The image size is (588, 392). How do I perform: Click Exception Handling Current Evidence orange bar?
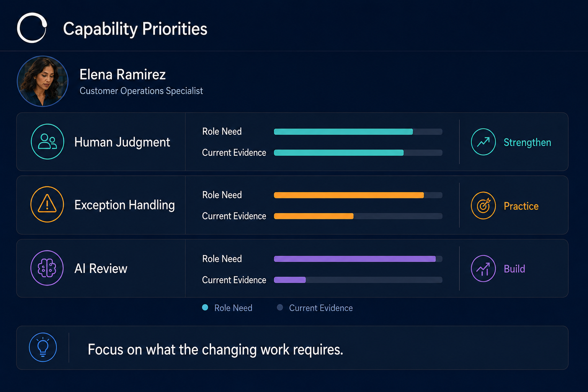click(x=314, y=216)
